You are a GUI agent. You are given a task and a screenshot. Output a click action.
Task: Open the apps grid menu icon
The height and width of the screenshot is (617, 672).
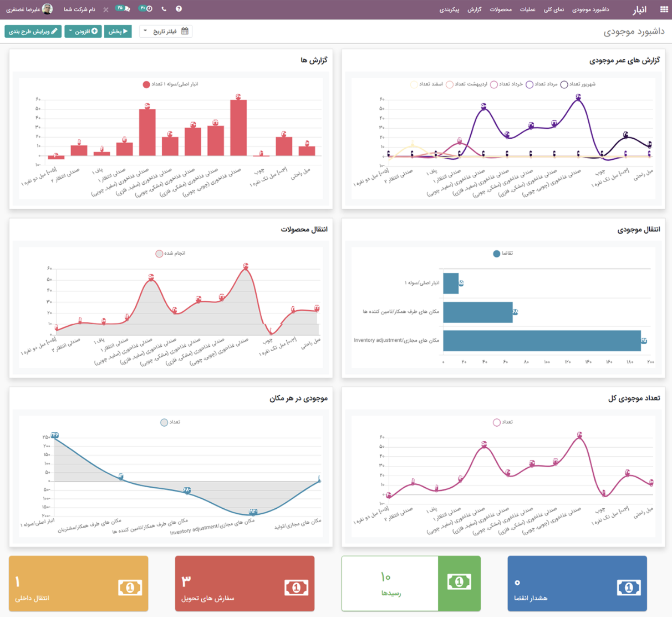point(664,9)
